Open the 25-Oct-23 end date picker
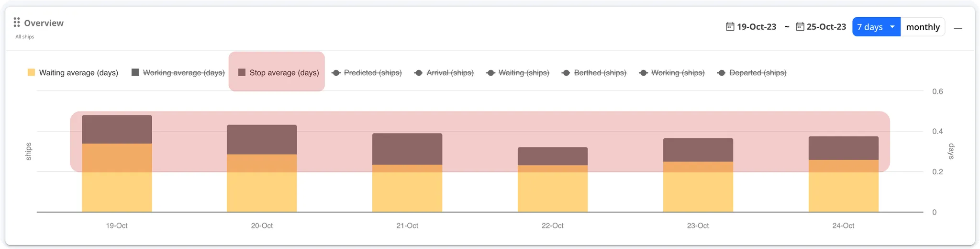The height and width of the screenshot is (249, 980). point(826,27)
